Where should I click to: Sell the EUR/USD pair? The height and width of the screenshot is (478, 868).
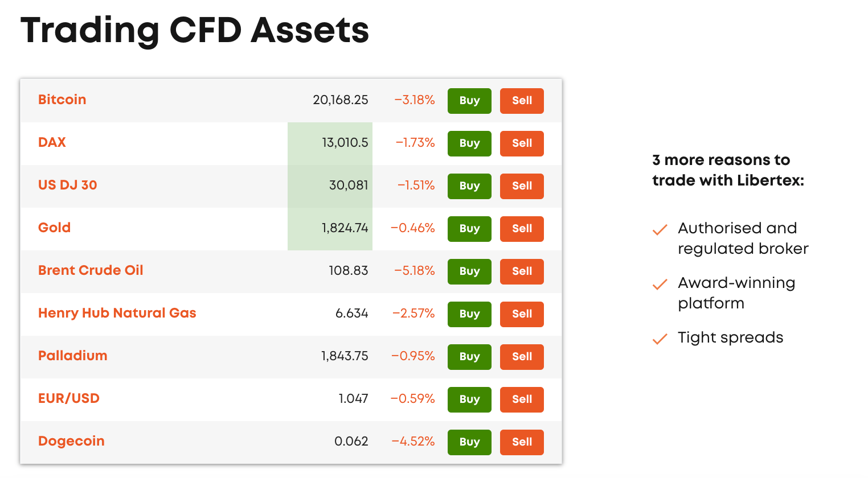coord(522,399)
